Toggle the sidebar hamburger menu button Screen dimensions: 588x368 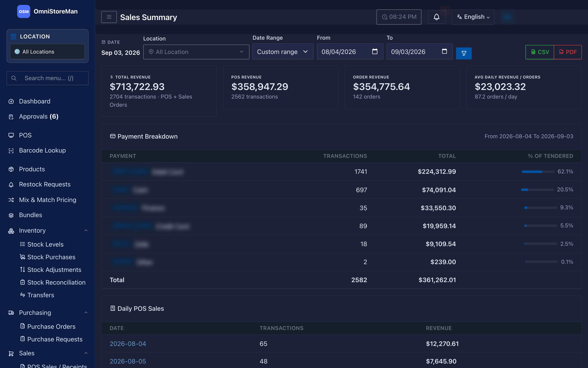point(109,17)
